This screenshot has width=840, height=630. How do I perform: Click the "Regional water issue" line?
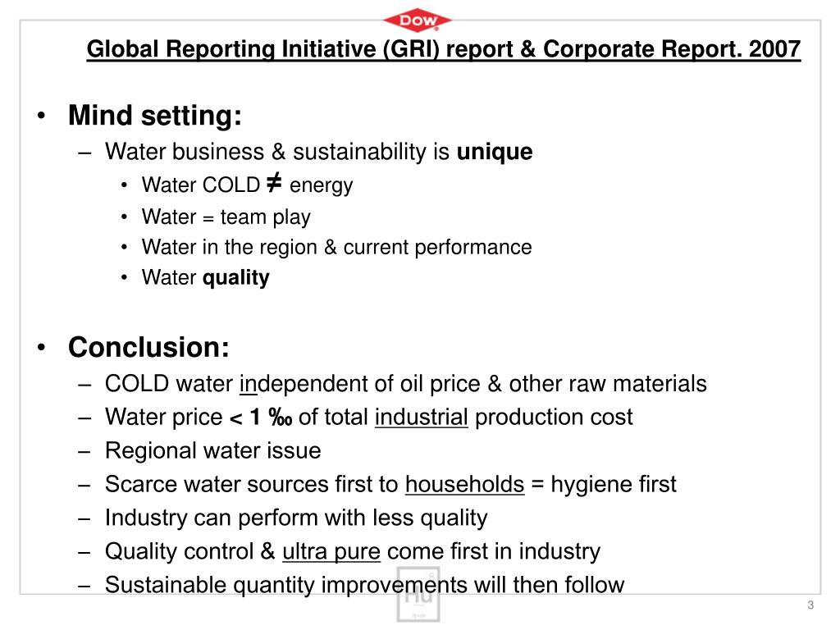tap(212, 450)
